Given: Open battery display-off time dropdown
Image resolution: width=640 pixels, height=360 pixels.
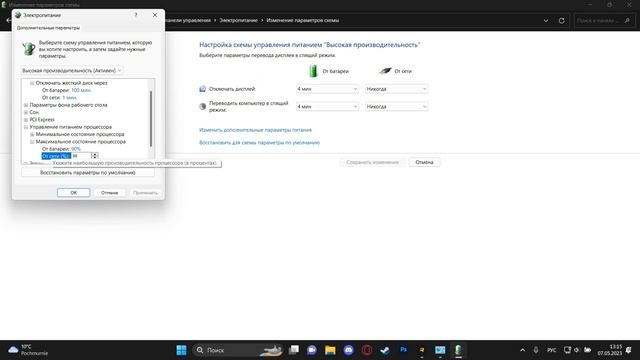Looking at the screenshot, I should pyautogui.click(x=327, y=89).
